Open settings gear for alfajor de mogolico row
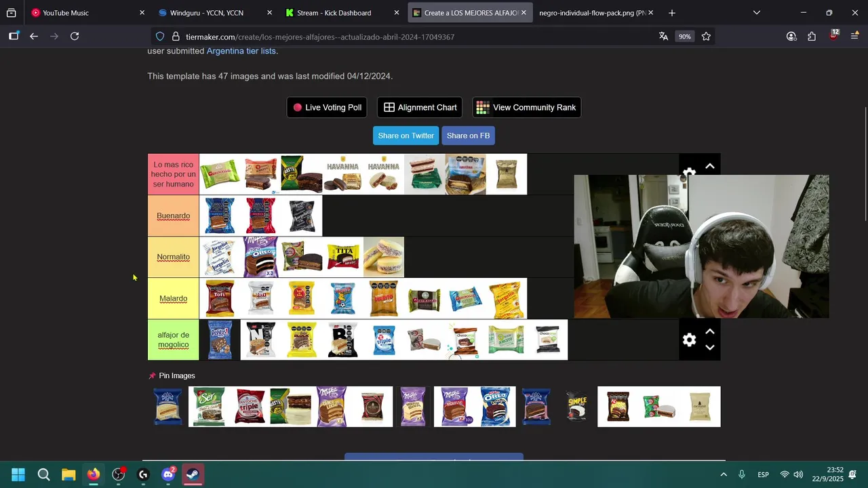 point(689,340)
